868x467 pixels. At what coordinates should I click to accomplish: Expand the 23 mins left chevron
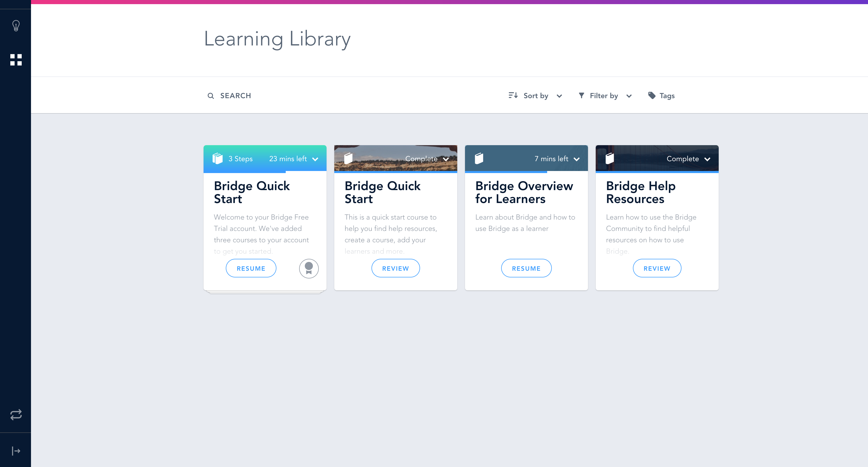315,159
